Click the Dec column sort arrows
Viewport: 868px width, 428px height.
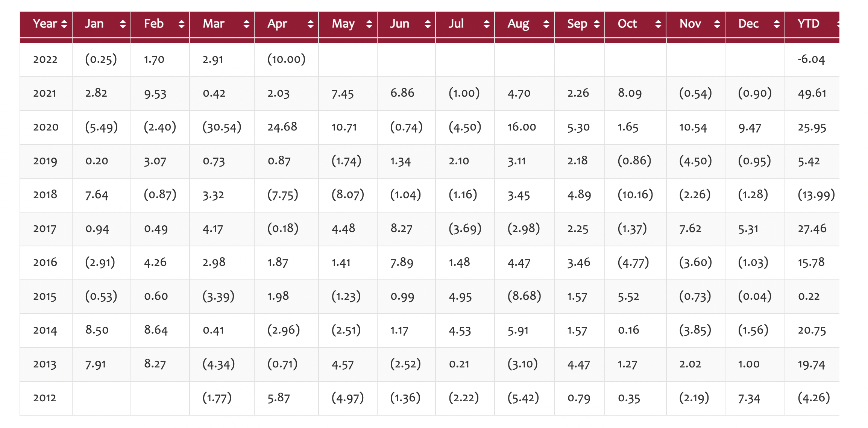pyautogui.click(x=777, y=24)
